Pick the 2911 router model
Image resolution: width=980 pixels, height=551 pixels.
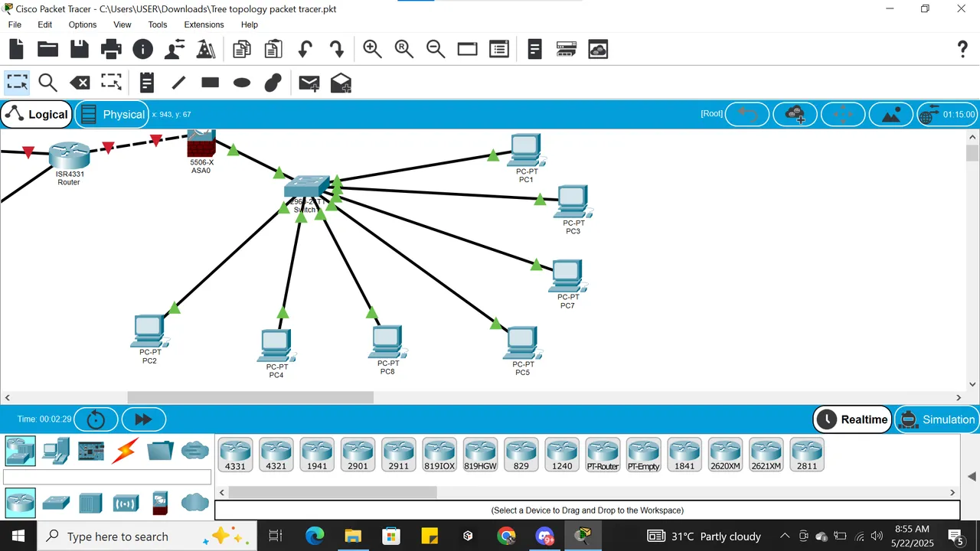399,455
